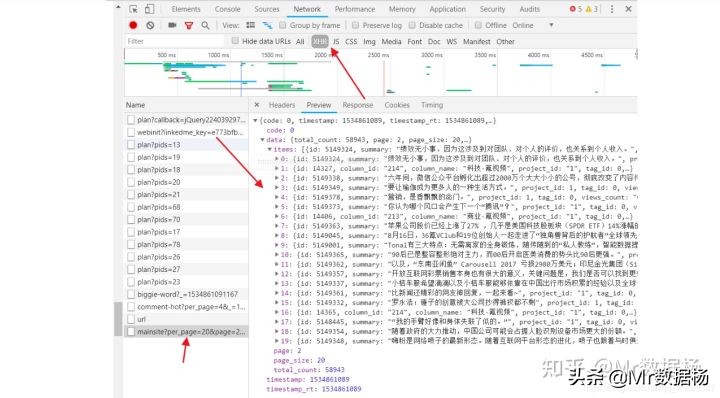
Task: Open the Sources tab
Action: (x=267, y=9)
